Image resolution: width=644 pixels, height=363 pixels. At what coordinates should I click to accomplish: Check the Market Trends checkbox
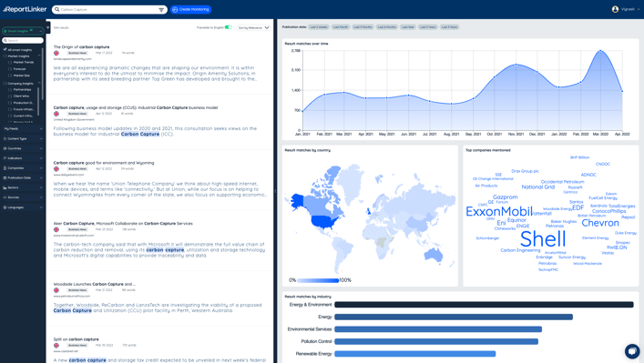[x=10, y=63]
